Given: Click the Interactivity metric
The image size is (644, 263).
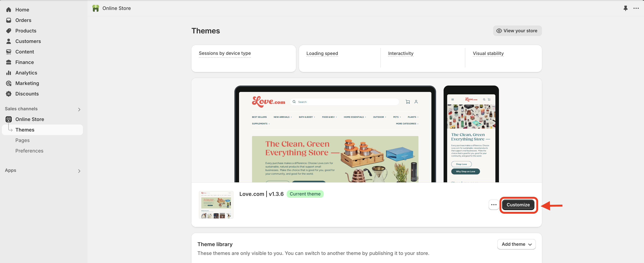Looking at the screenshot, I should pos(400,53).
